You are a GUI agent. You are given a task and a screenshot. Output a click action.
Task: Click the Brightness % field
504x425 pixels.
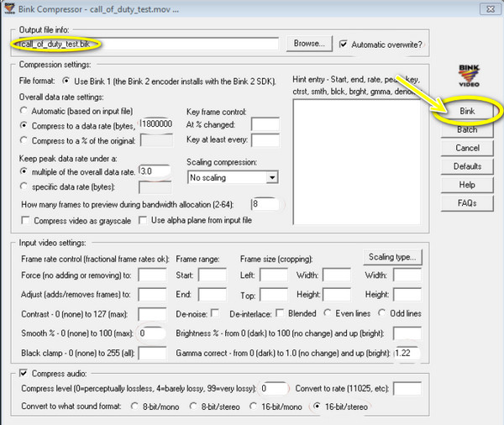[407, 333]
